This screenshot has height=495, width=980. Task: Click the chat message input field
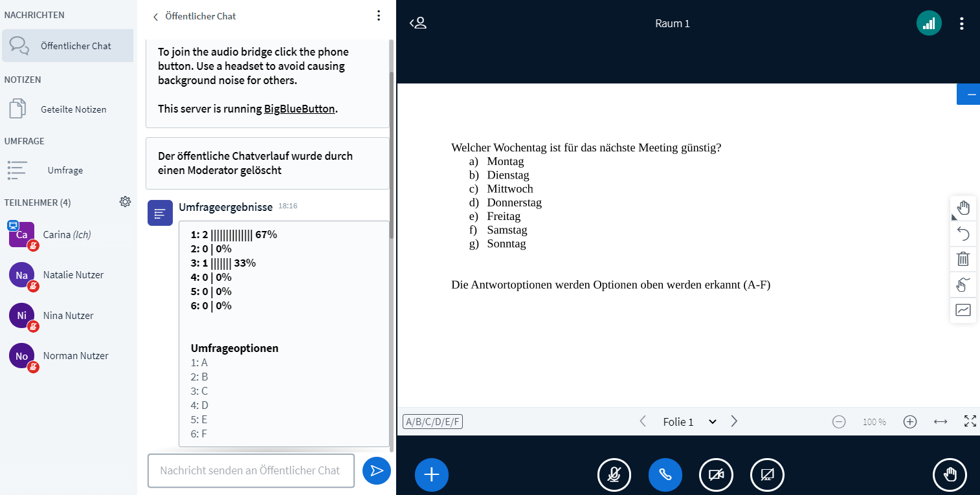click(251, 470)
